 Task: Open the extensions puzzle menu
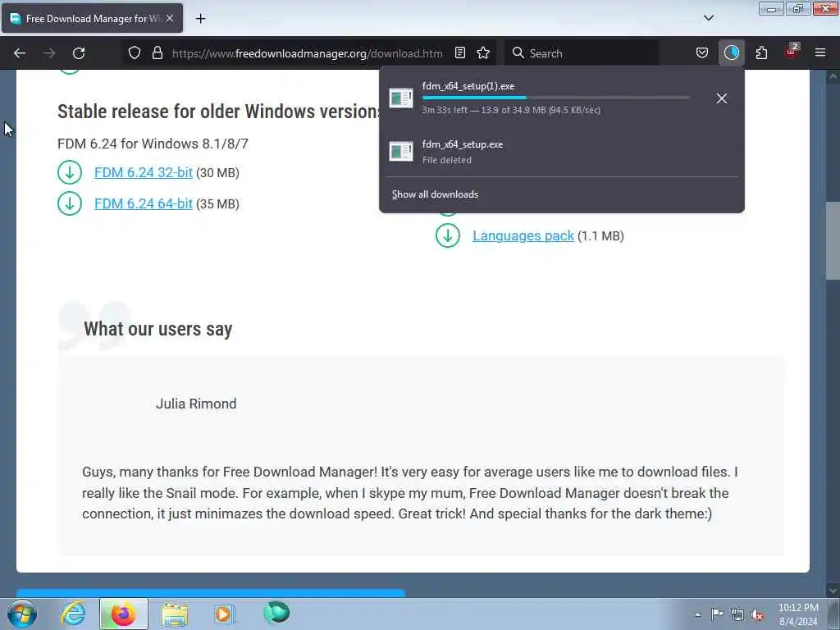pyautogui.click(x=761, y=53)
